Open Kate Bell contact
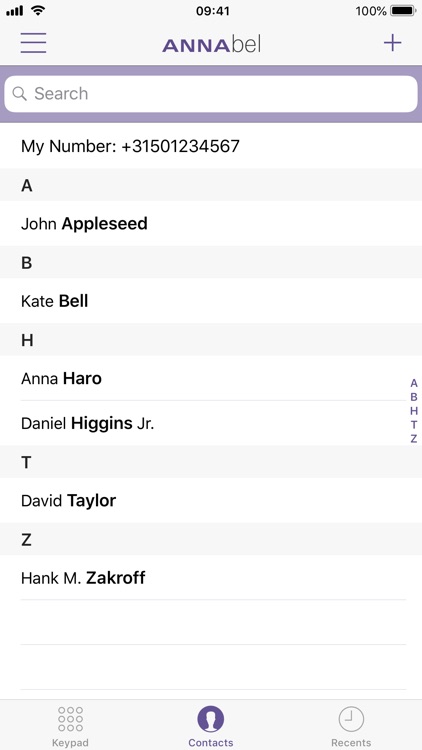 click(x=211, y=301)
